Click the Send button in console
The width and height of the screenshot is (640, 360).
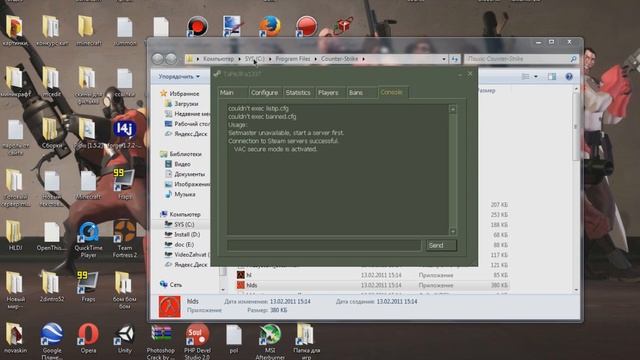coord(441,245)
